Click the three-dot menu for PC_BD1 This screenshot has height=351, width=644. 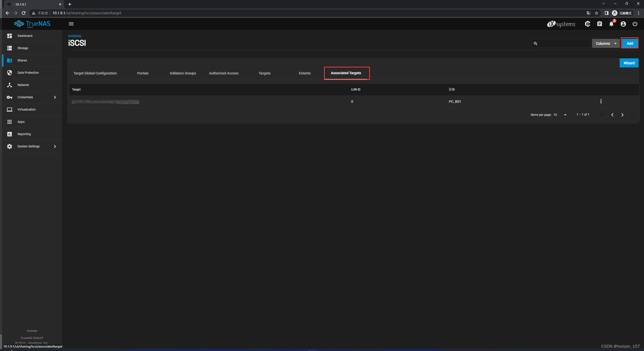click(x=601, y=101)
